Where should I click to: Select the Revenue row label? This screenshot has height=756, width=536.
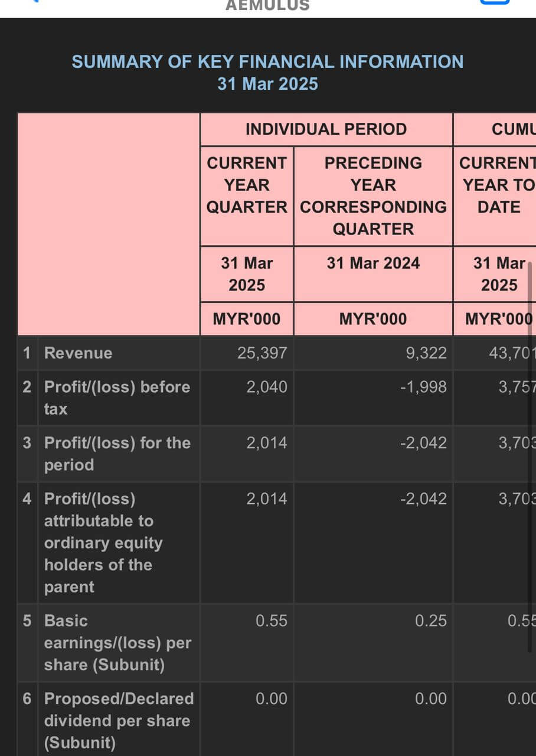pos(78,353)
